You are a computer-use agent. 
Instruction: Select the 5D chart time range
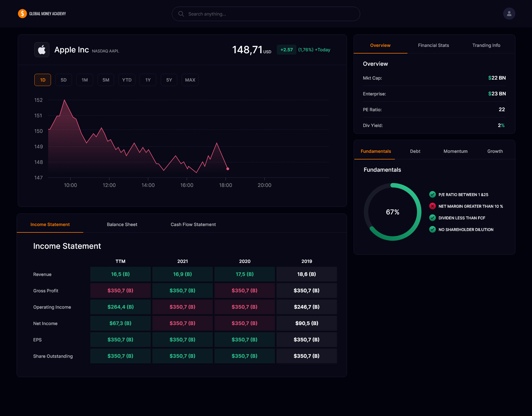pos(63,80)
